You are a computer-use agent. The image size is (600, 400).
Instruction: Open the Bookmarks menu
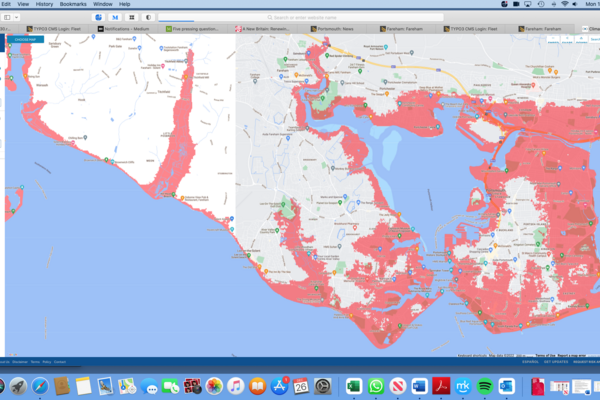click(73, 4)
